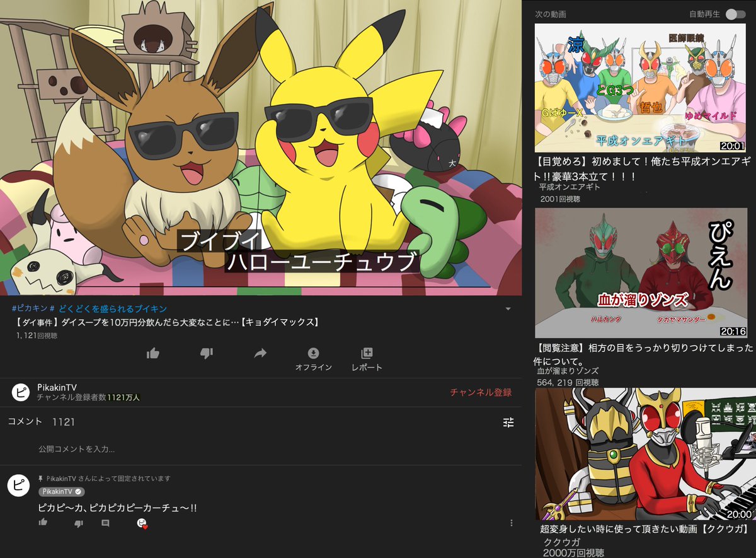This screenshot has width=756, height=558.
Task: Open PikakinTV channel avatar beside subscriber count
Action: click(x=21, y=392)
